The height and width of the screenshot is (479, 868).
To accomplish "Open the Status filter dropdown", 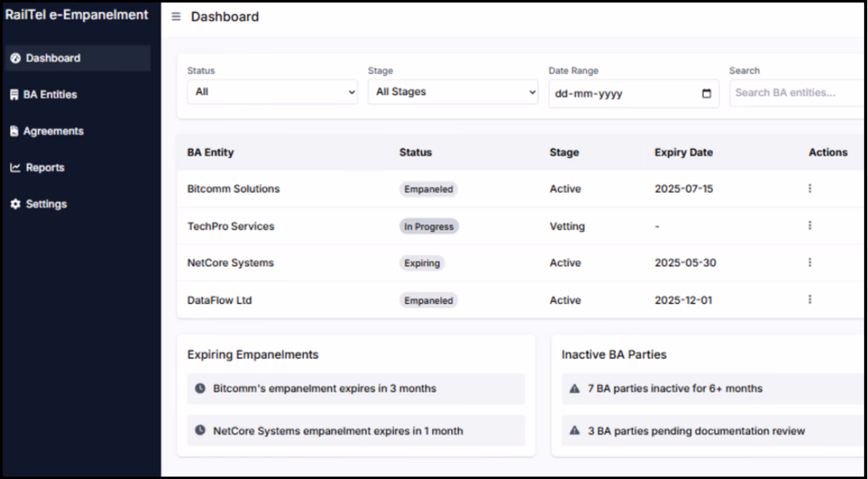I will (x=272, y=91).
